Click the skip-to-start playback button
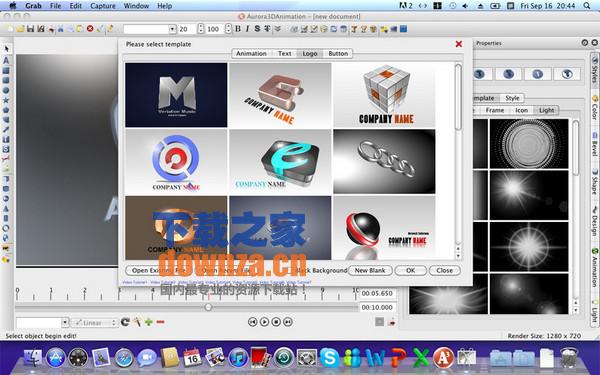The height and width of the screenshot is (375, 600). tap(253, 322)
